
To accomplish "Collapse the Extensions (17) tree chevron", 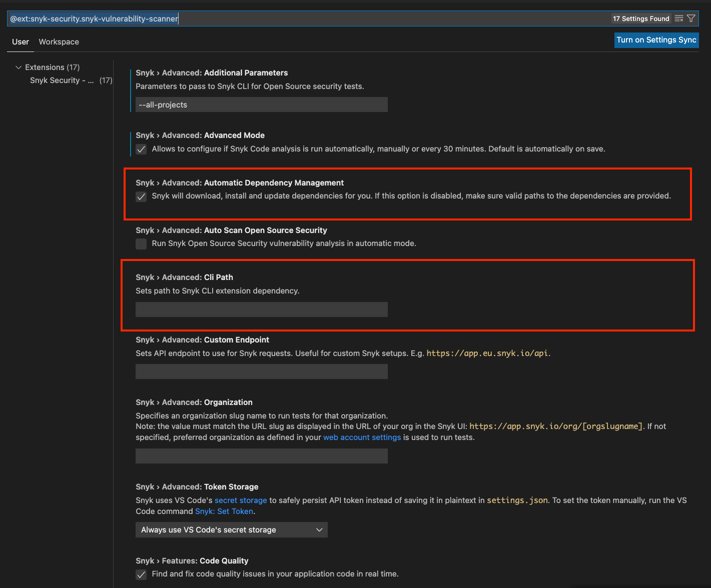I will tap(19, 67).
